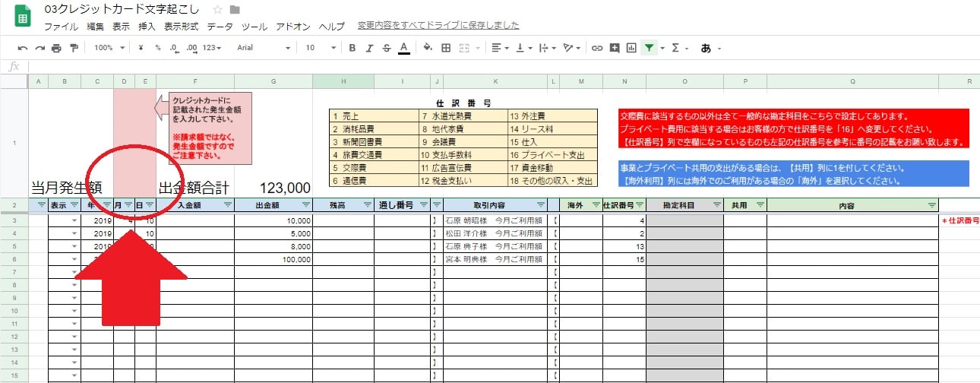Image resolution: width=980 pixels, height=383 pixels.
Task: Select journal number cell showing 15
Action: tap(624, 259)
